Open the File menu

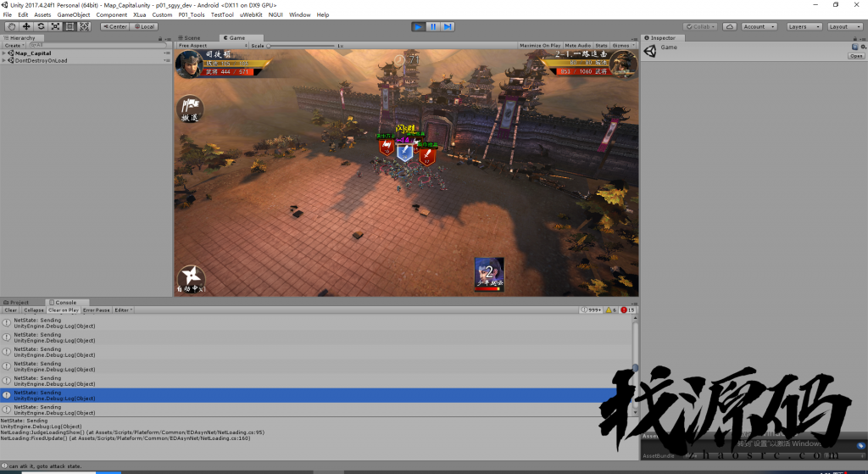pos(7,15)
